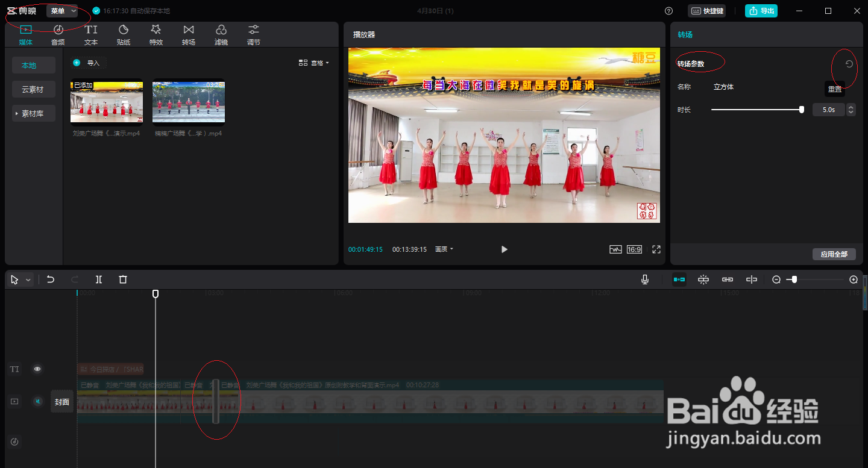This screenshot has width=868, height=468.
Task: Open the 宫格 grid view dropdown
Action: tap(314, 63)
